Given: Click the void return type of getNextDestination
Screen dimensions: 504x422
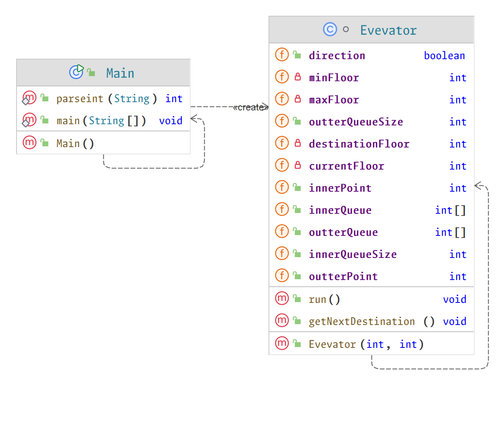Looking at the screenshot, I should pyautogui.click(x=455, y=321).
